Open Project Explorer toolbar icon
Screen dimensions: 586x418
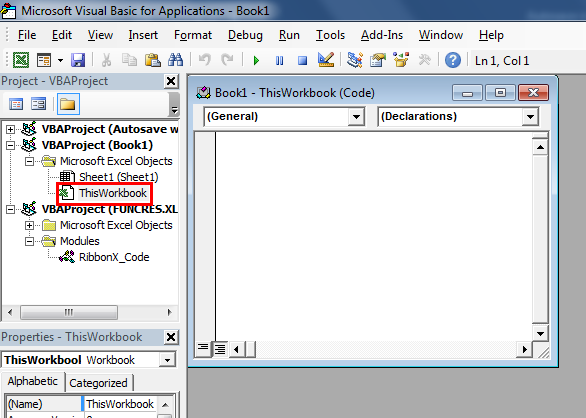click(x=354, y=60)
